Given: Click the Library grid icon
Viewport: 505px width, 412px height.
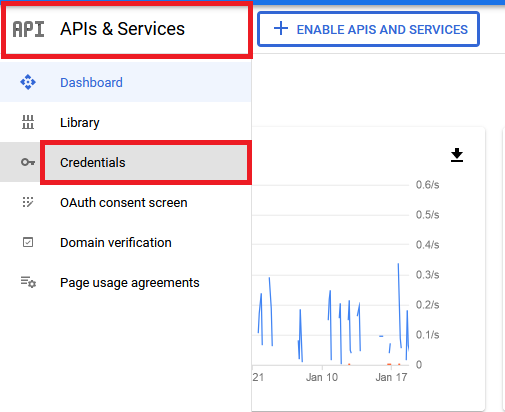Looking at the screenshot, I should [x=28, y=122].
